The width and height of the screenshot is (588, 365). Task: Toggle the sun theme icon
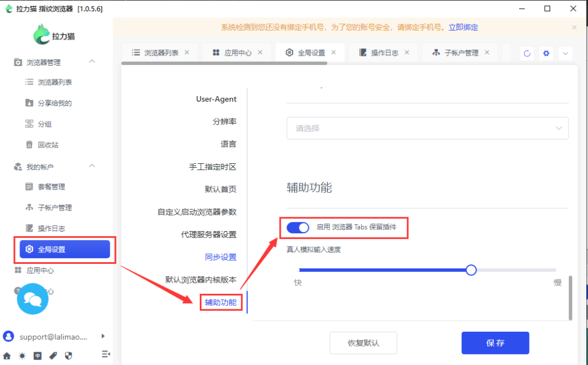point(22,356)
